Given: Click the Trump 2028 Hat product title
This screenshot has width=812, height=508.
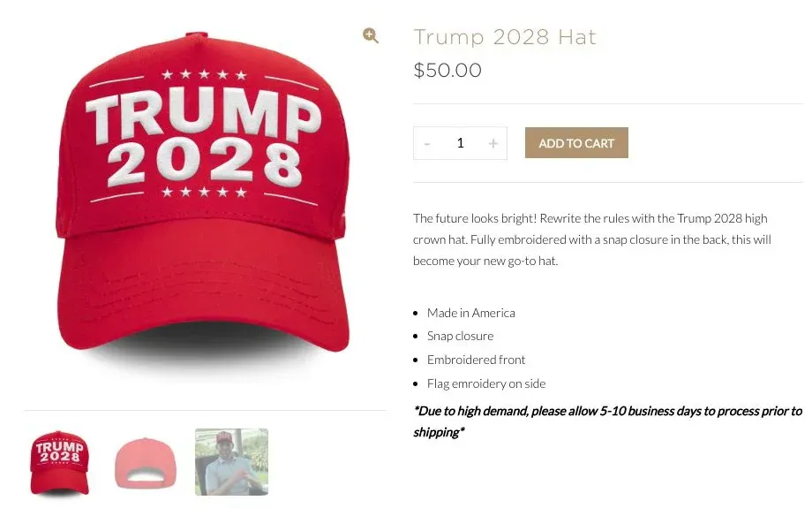Looking at the screenshot, I should pos(505,37).
